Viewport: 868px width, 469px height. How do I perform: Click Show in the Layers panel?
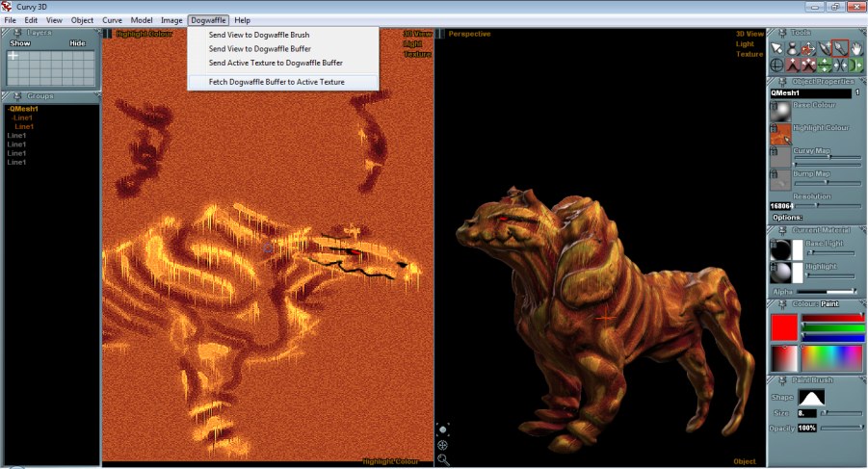(20, 43)
